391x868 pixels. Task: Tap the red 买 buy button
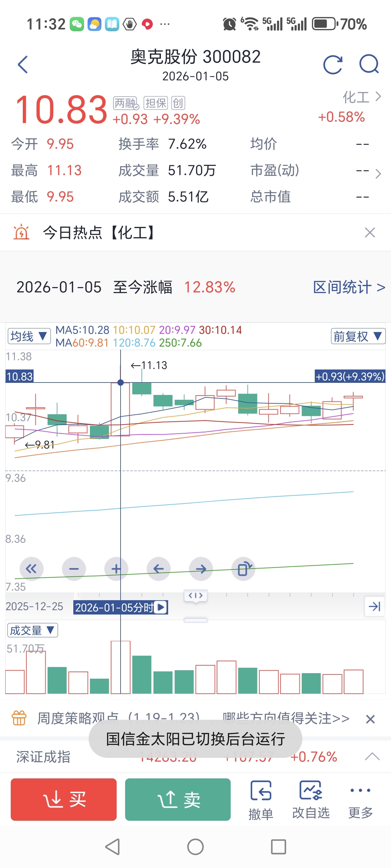click(64, 799)
